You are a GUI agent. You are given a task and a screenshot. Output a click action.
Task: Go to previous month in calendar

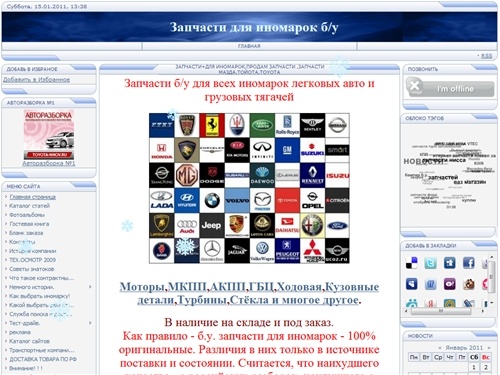[x=440, y=348]
